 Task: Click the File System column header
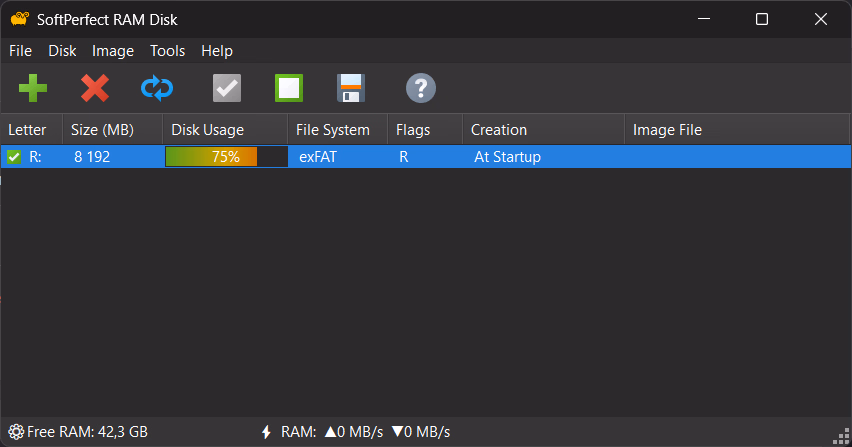coord(332,130)
